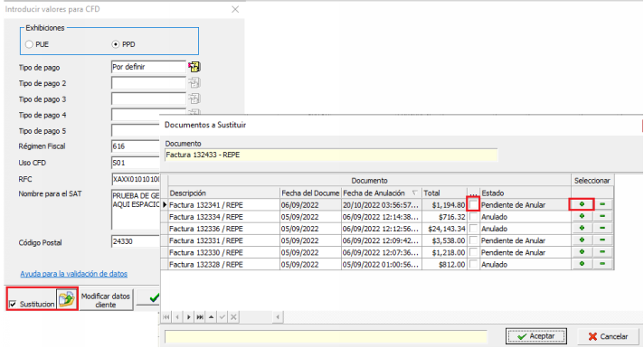This screenshot has height=348, width=644.
Task: Click the navigator up-triangle edit button
Action: (211, 316)
